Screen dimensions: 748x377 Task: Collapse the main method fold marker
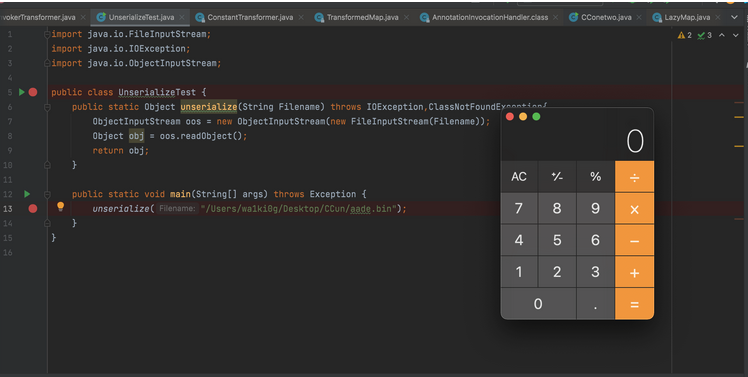[47, 194]
